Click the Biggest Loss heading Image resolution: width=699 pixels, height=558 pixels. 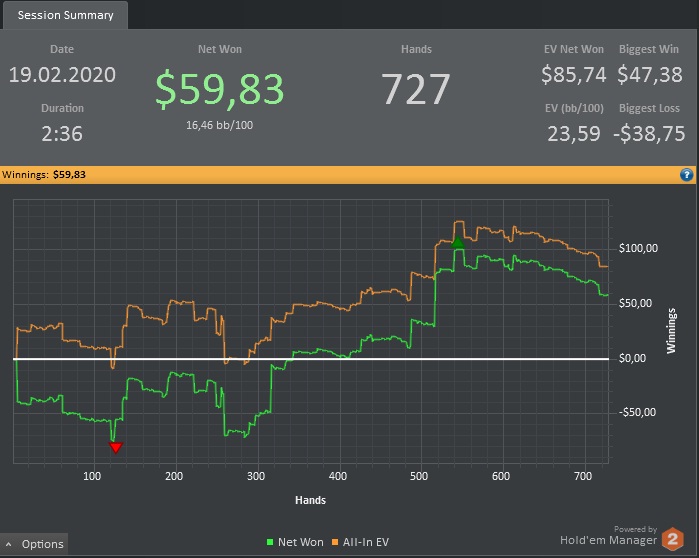(649, 108)
